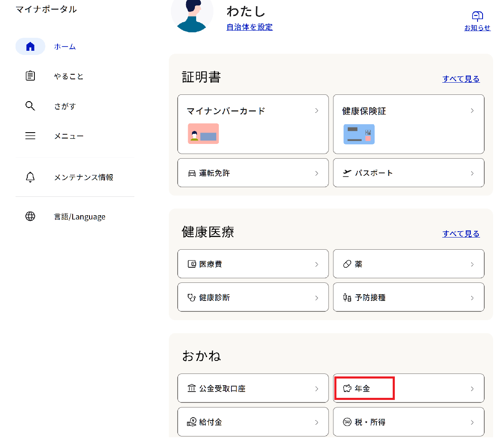The height and width of the screenshot is (444, 504).
Task: Click the 健康保険証 card image
Action: pyautogui.click(x=359, y=134)
